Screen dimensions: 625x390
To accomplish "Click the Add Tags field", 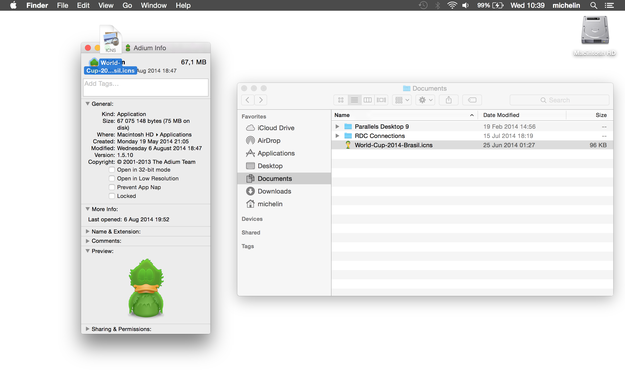I will pos(145,87).
